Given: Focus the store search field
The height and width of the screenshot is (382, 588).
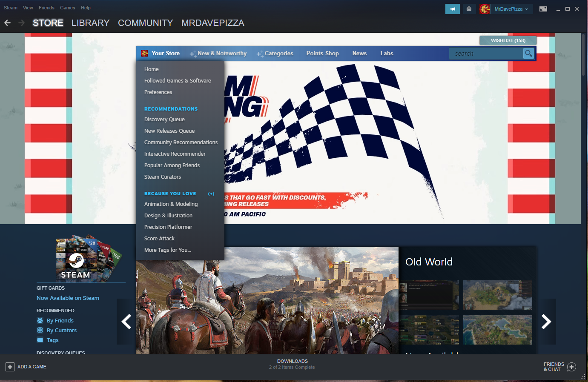Looking at the screenshot, I should click(486, 54).
